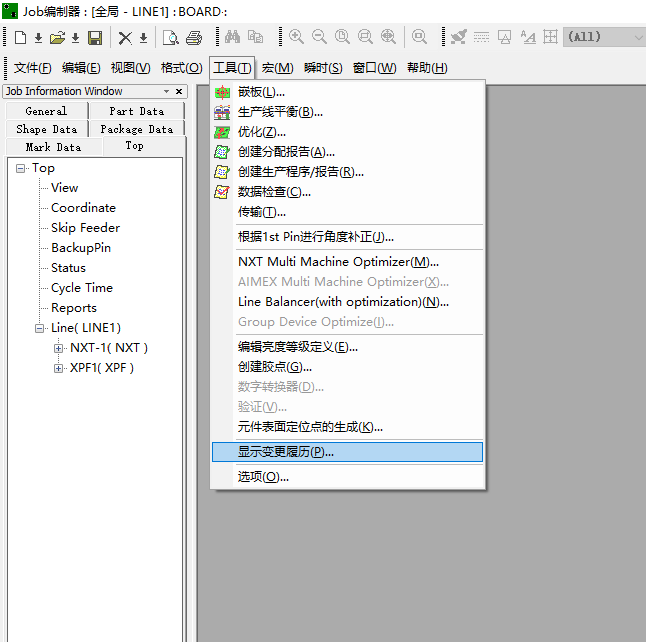Open 选项(O) options menu entry
The height and width of the screenshot is (642, 646).
[x=262, y=477]
